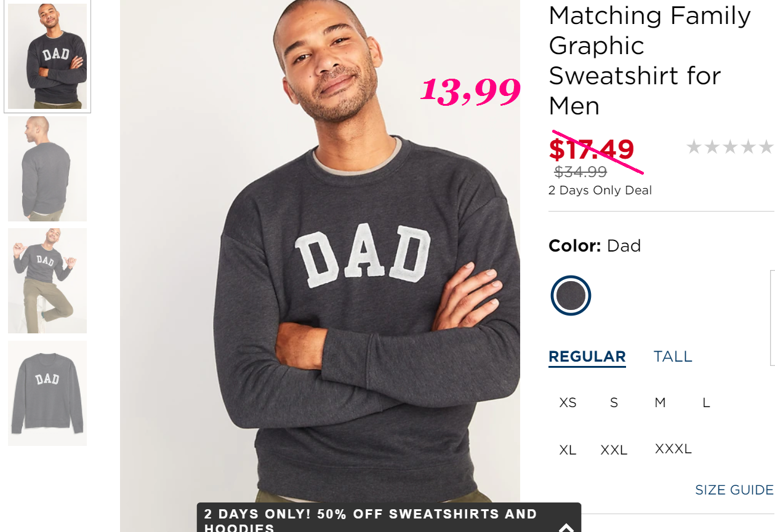This screenshot has height=532, width=775.
Task: Choose size XXXL
Action: pos(673,449)
